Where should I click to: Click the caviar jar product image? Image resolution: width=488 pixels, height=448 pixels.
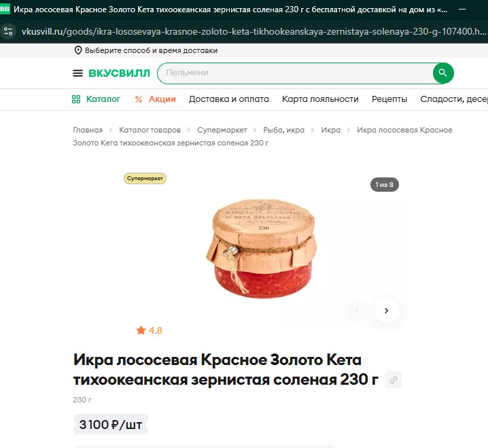pos(262,248)
